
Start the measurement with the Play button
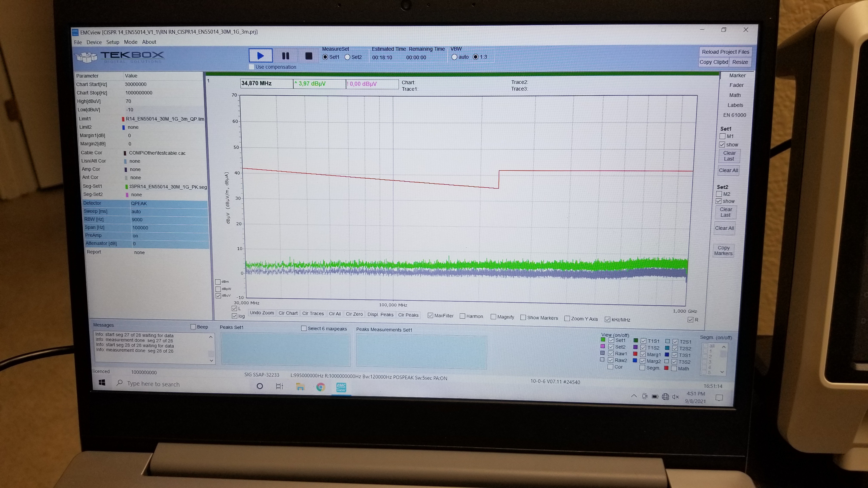[x=260, y=56]
